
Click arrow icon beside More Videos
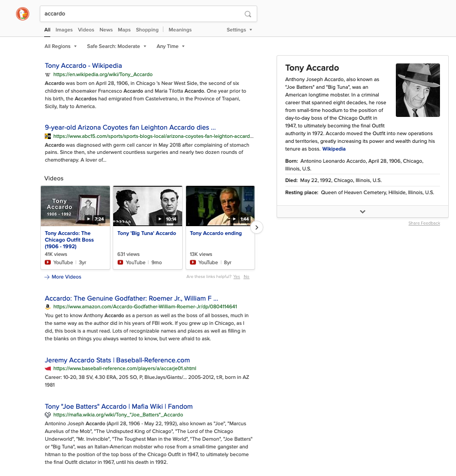click(x=47, y=277)
